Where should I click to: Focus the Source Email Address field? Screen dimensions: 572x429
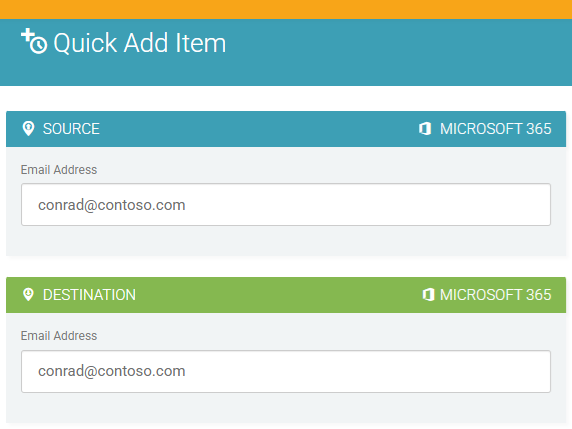click(x=286, y=205)
